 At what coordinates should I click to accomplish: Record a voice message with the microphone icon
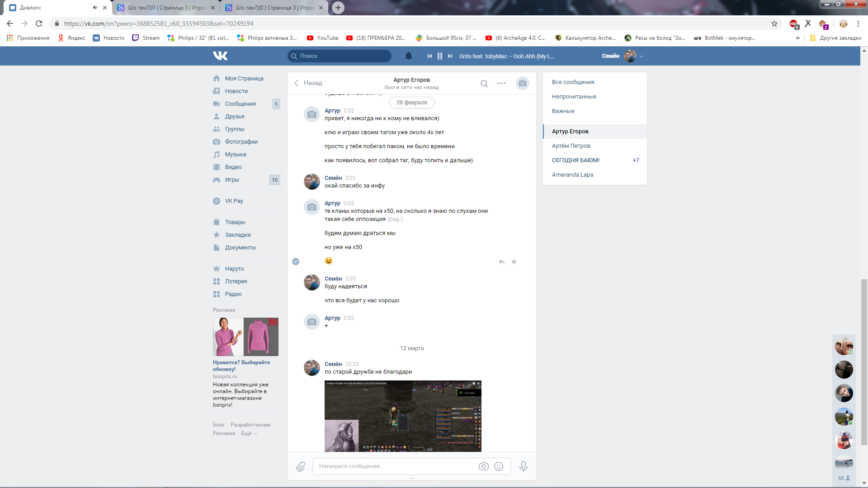tap(523, 466)
